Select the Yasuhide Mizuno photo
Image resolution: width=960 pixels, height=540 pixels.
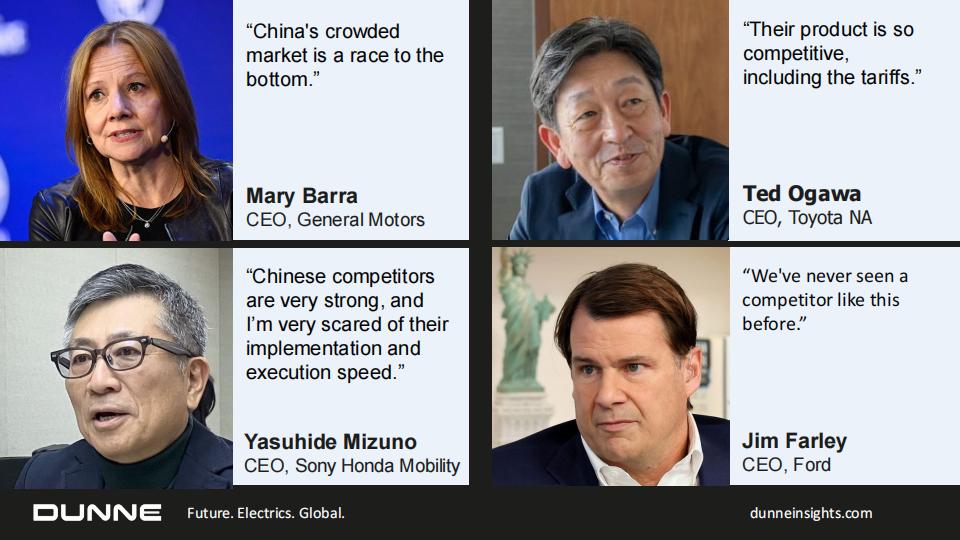click(x=116, y=368)
